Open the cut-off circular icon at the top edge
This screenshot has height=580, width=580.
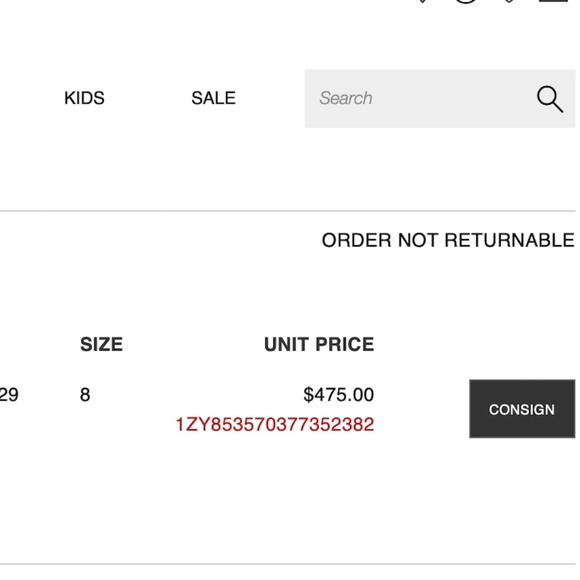(466, 1)
